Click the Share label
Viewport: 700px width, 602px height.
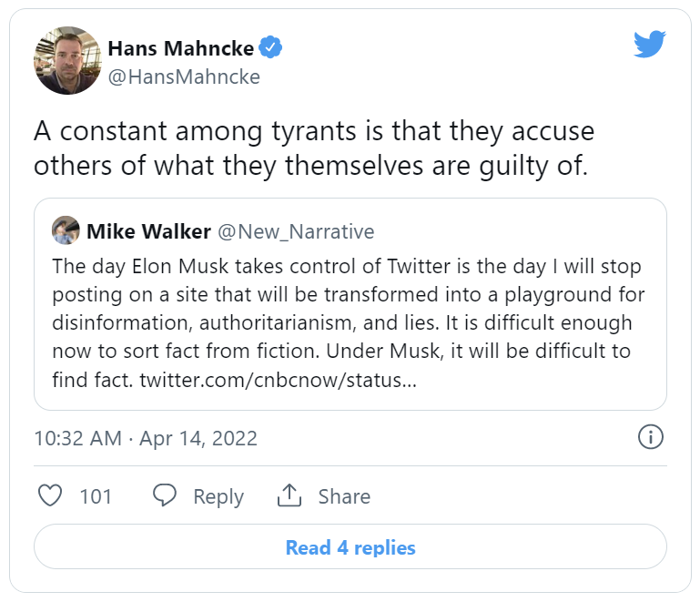pyautogui.click(x=344, y=496)
